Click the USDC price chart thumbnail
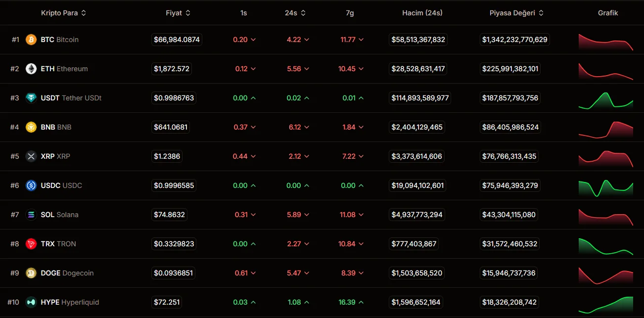This screenshot has width=644, height=318. click(606, 188)
